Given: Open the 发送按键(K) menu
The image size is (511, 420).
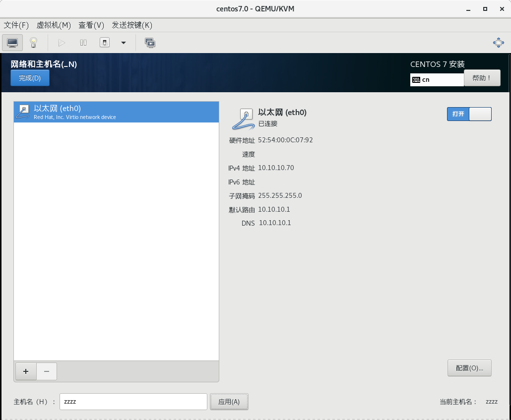Looking at the screenshot, I should pyautogui.click(x=132, y=25).
